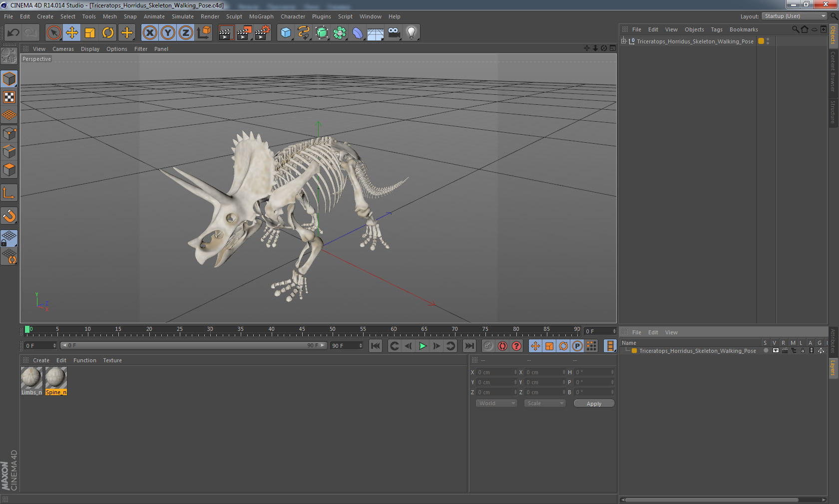Open the Layout Startup dropdown
This screenshot has height=504, width=839.
pyautogui.click(x=795, y=16)
